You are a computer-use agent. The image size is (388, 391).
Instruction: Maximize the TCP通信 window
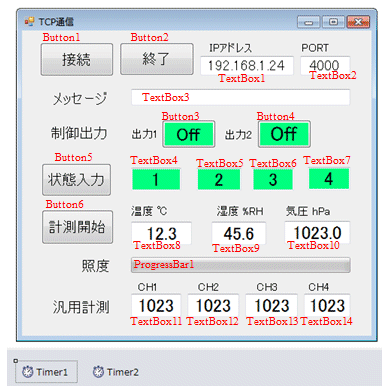pos(333,22)
